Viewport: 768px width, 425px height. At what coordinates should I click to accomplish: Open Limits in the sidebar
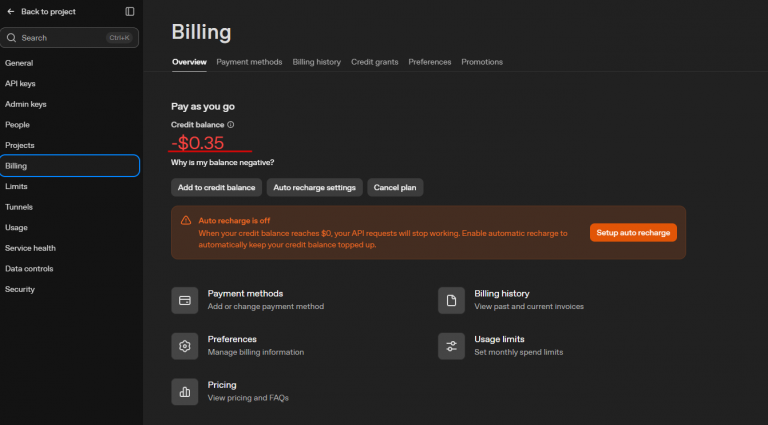(16, 187)
